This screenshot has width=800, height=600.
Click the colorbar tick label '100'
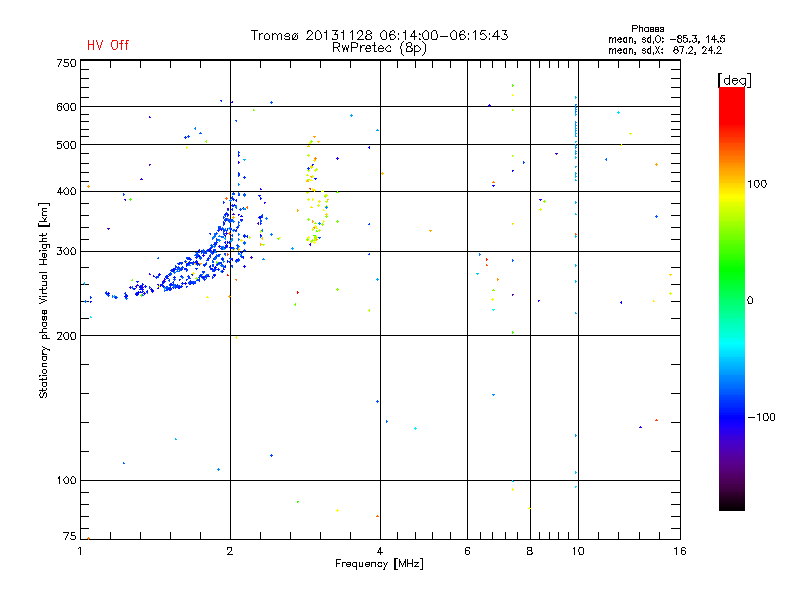[x=757, y=184]
